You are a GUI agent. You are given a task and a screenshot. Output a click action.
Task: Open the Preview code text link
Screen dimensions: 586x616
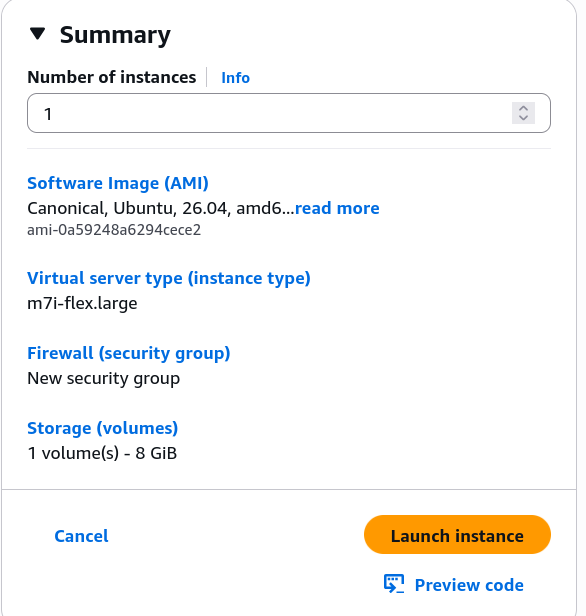click(x=469, y=585)
